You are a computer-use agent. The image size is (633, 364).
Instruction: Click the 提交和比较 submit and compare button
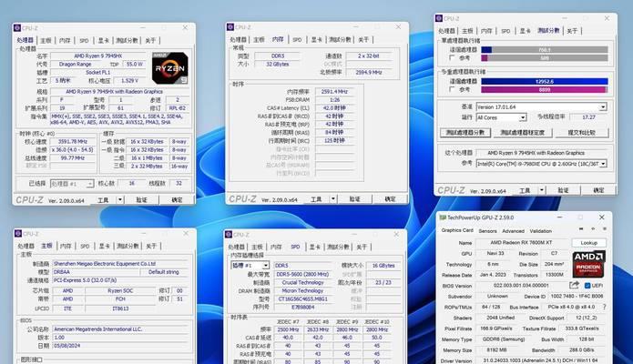pos(581,133)
